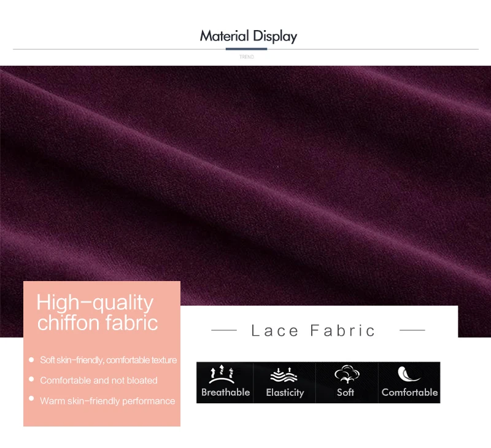Click the Material Display heading
Viewport: 491px width, 448px height.
tap(249, 36)
